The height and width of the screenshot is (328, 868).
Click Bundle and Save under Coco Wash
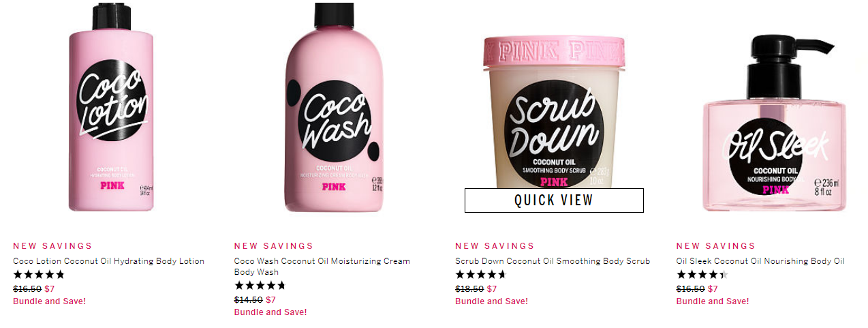(270, 312)
